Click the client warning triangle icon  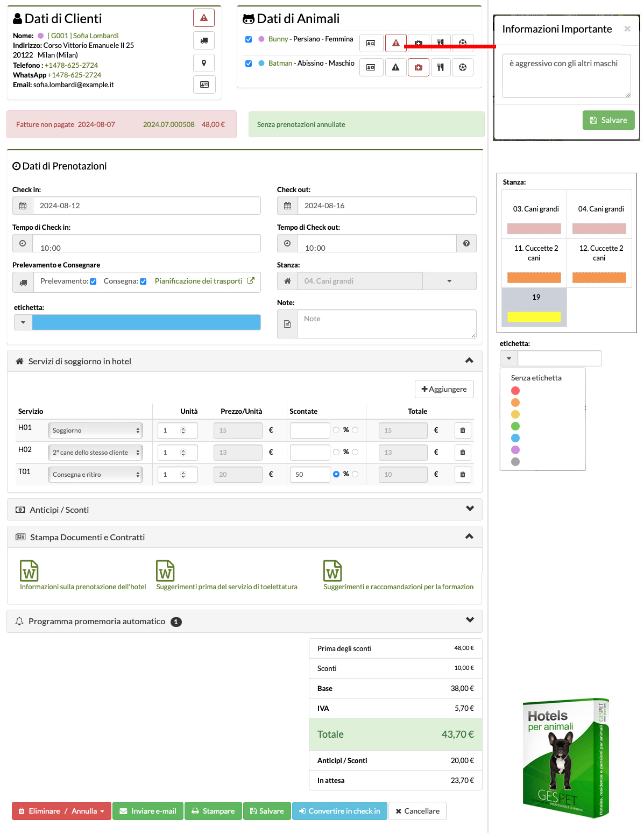coord(204,18)
